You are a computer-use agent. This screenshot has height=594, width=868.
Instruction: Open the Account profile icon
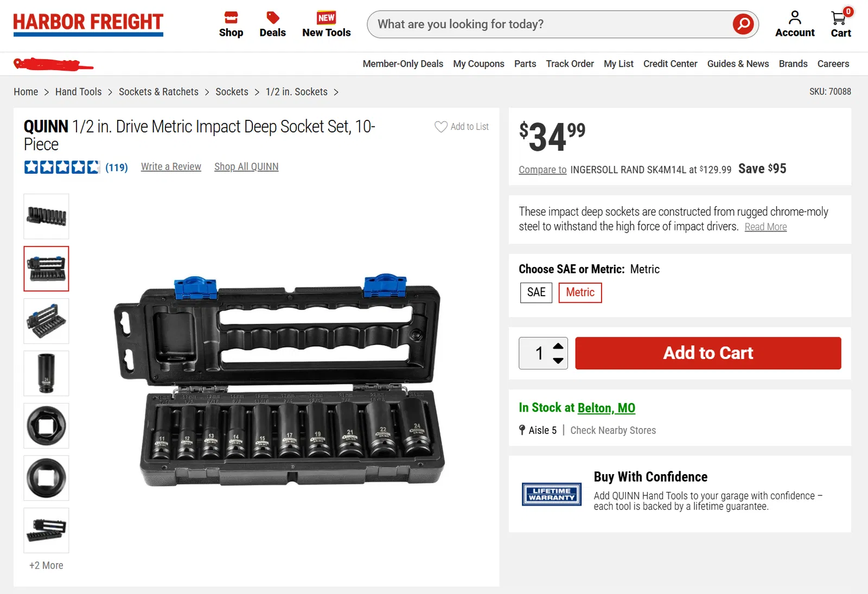point(795,18)
